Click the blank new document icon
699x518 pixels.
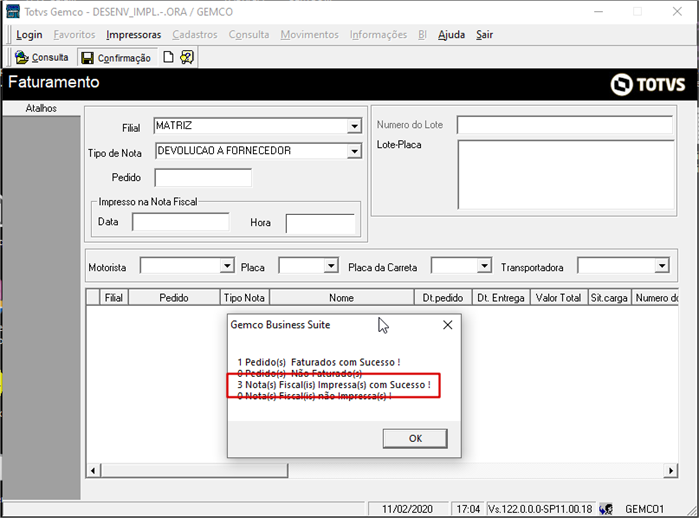coord(168,57)
